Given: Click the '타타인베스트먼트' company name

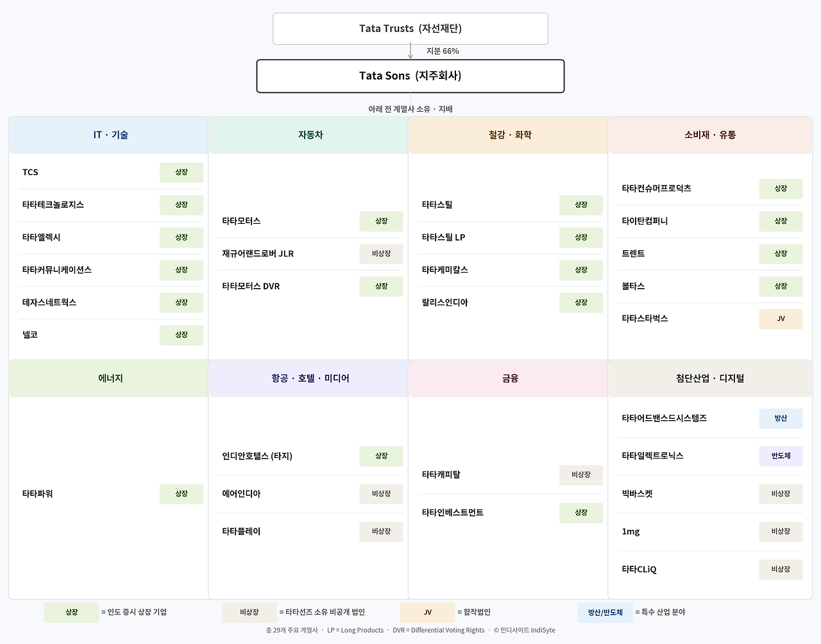Looking at the screenshot, I should tap(453, 513).
